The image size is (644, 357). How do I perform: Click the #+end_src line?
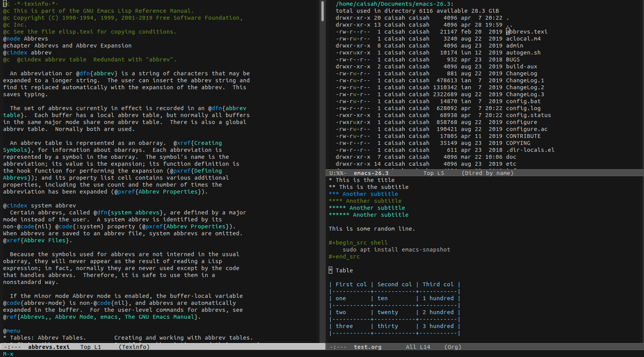344,257
